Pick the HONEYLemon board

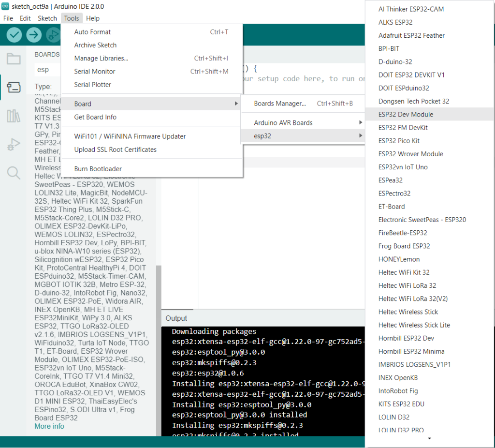click(429, 259)
